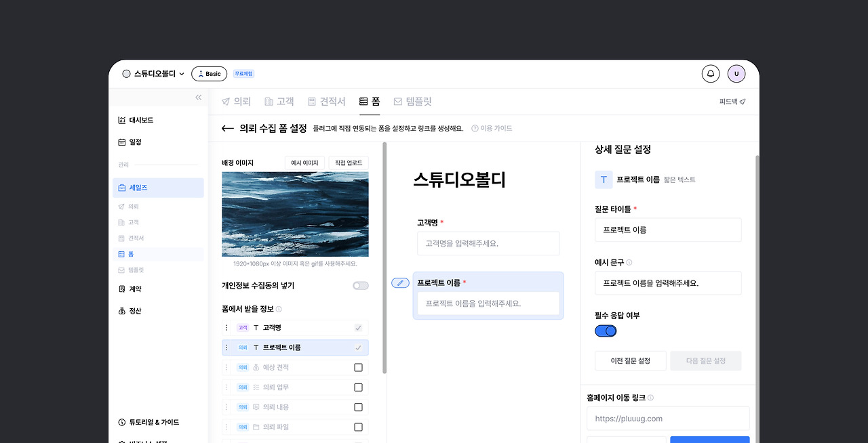Click the Basic plan badge

tap(209, 74)
